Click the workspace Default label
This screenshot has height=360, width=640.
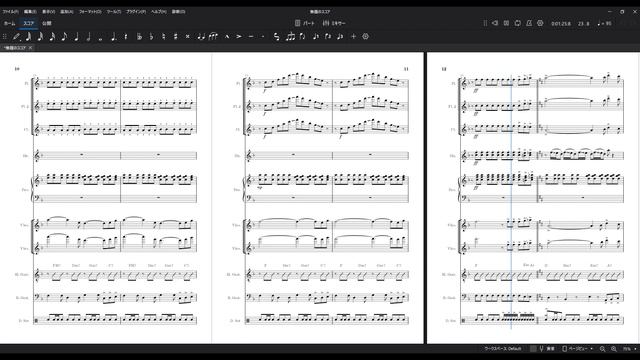(502, 349)
